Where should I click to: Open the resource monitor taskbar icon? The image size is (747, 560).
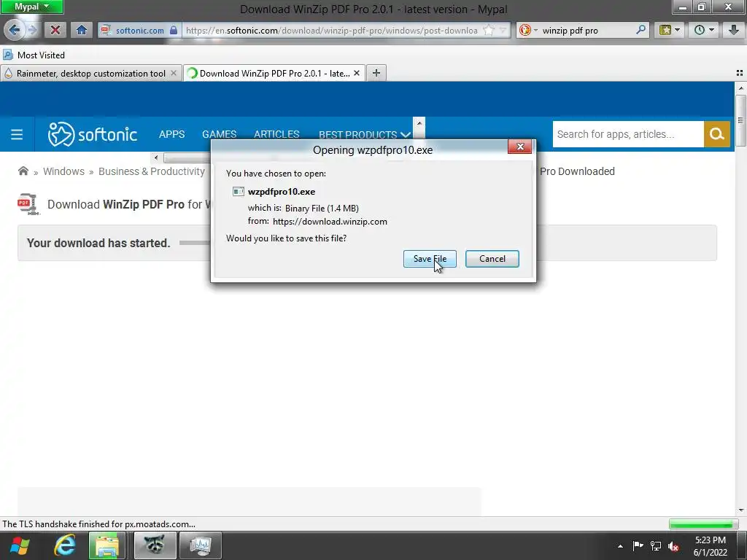[200, 545]
